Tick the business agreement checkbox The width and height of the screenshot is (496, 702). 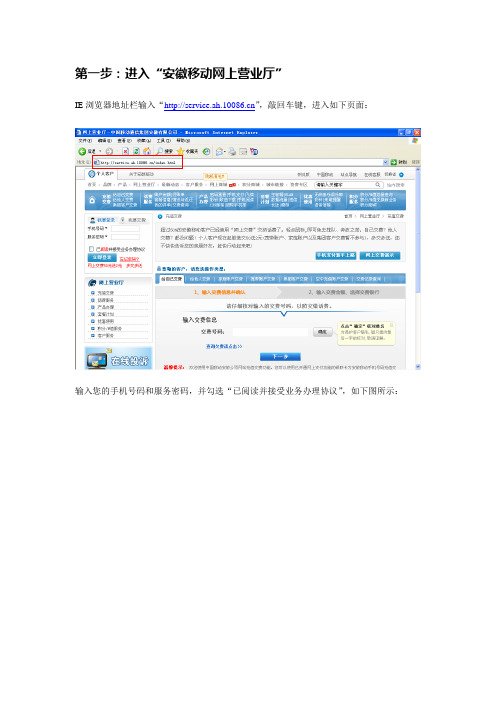[x=91, y=249]
